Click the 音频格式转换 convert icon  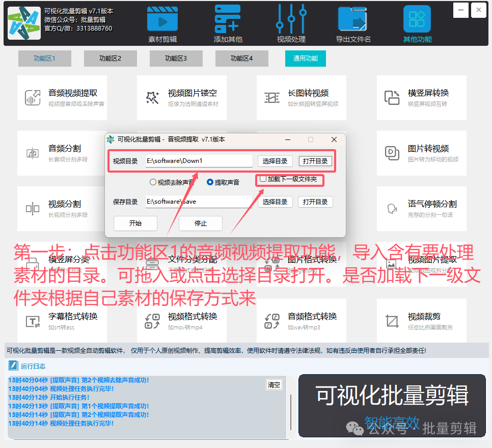[272, 321]
